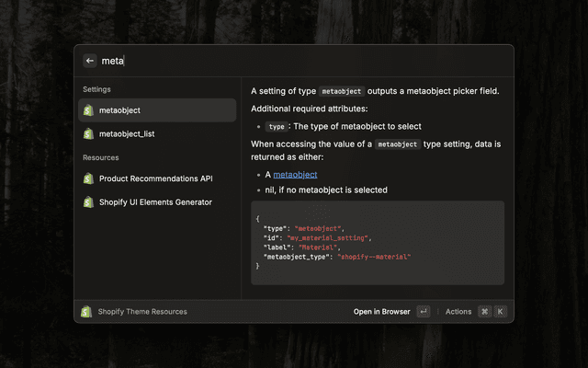This screenshot has height=368, width=588.
Task: Follow the blue metaobject hyperlink
Action: pyautogui.click(x=295, y=174)
